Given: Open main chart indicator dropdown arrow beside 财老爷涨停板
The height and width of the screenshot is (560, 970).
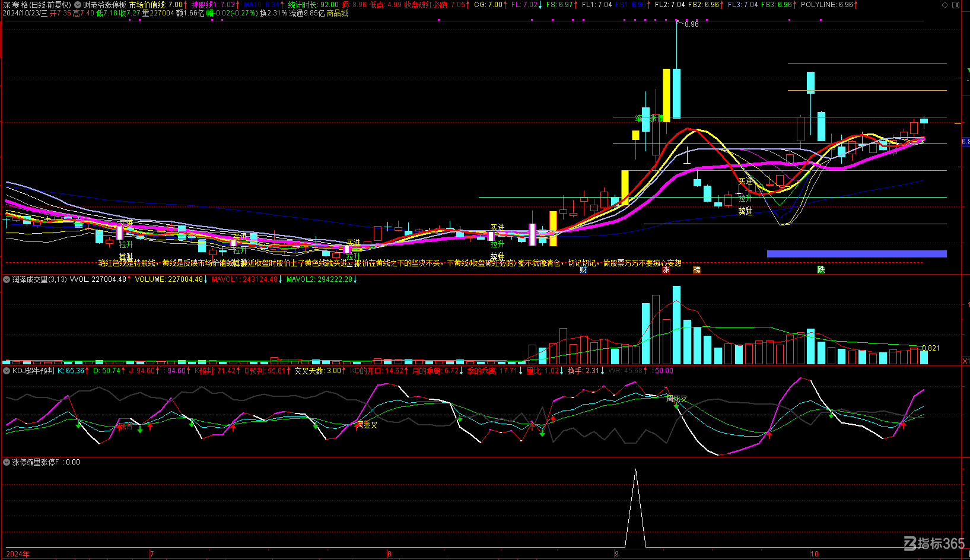Looking at the screenshot, I should (x=78, y=5).
